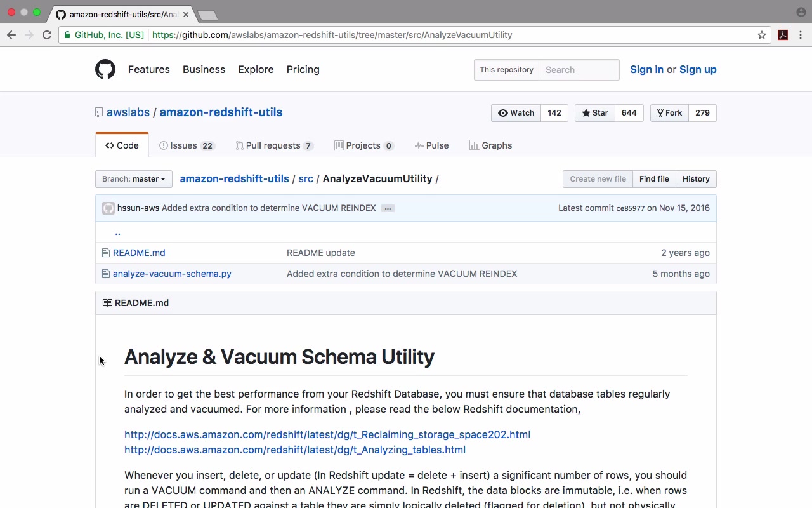Click the Find file button
The image size is (812, 508).
pyautogui.click(x=654, y=179)
